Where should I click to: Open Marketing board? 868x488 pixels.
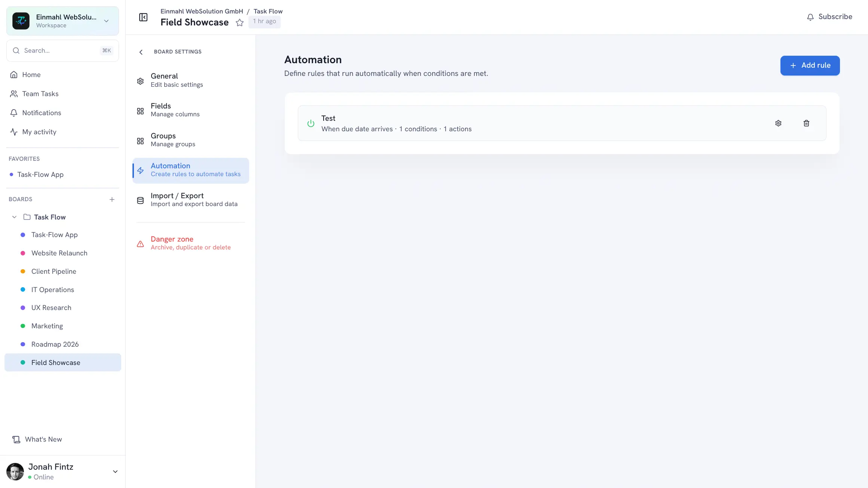63,326
